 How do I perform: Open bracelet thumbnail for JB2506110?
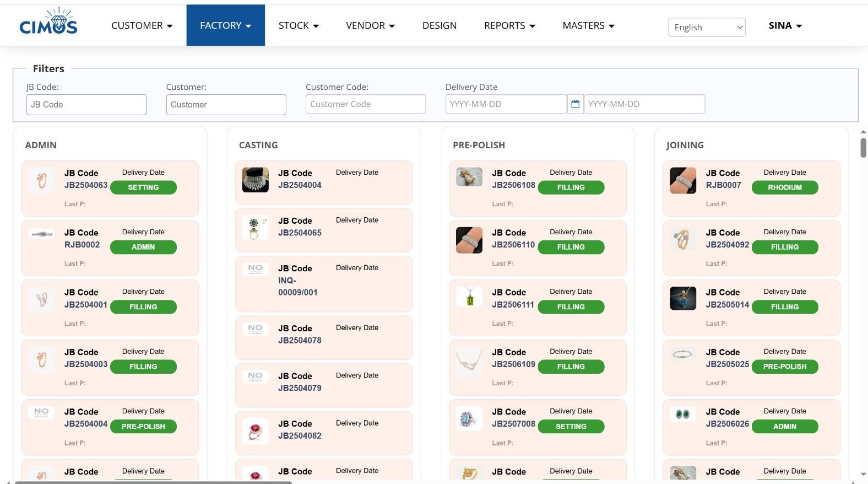[x=469, y=240]
